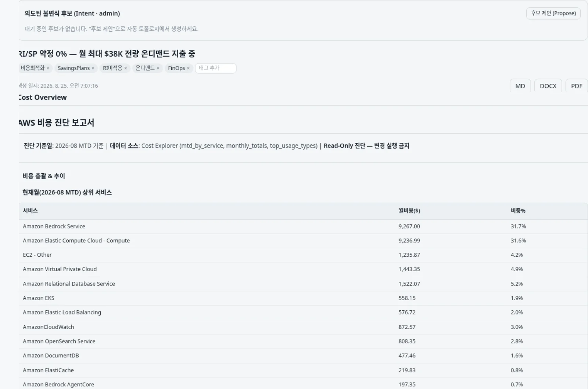The image size is (588, 389).
Task: Click the 31.7% share cell
Action: click(x=518, y=226)
